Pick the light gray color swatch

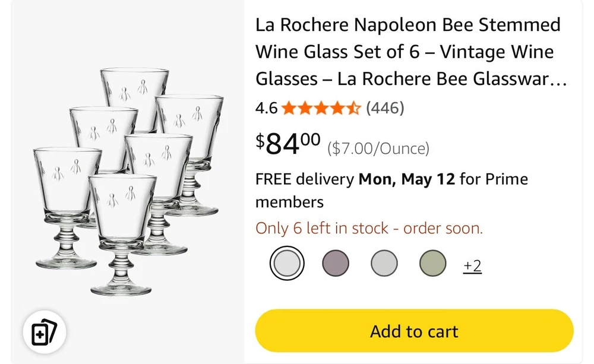click(x=384, y=263)
